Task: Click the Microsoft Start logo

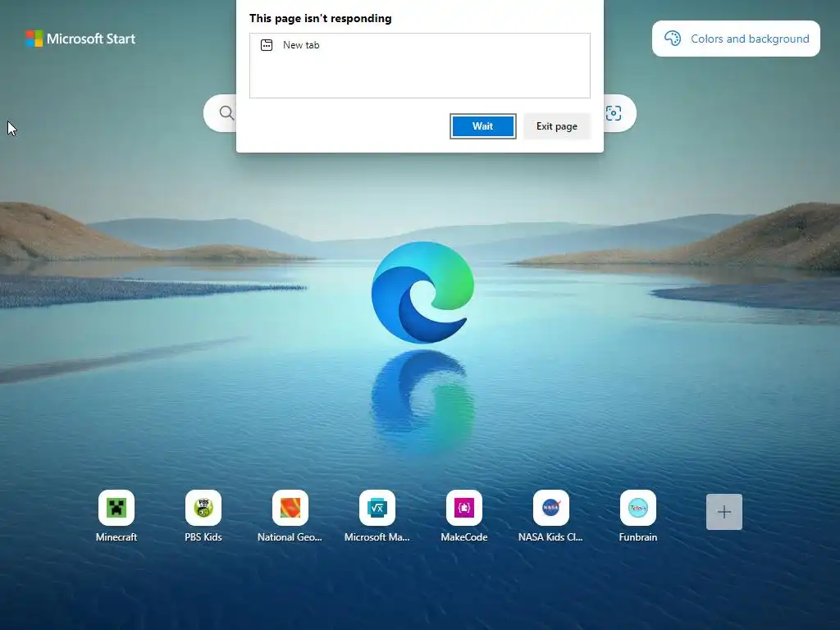Action: coord(80,39)
